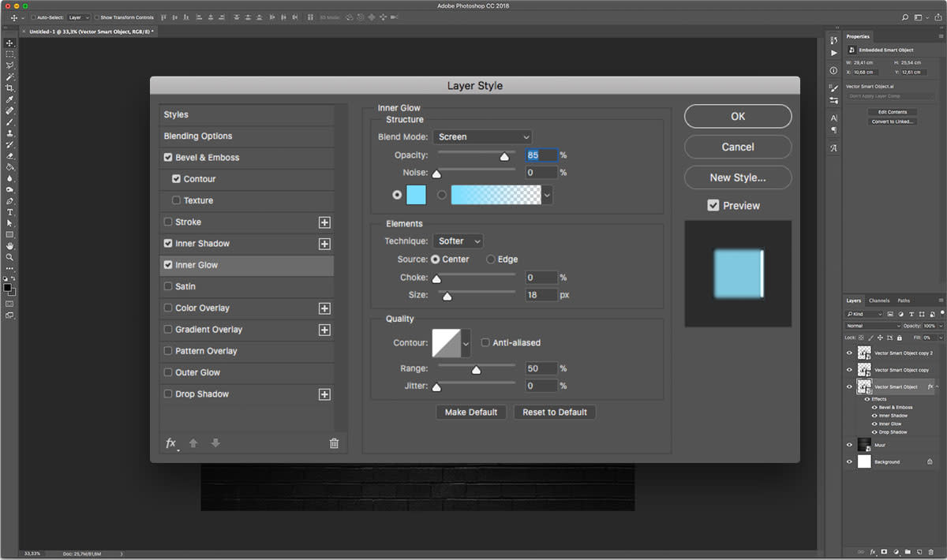Select the Edge source radio button
The image size is (947, 560).
point(491,259)
